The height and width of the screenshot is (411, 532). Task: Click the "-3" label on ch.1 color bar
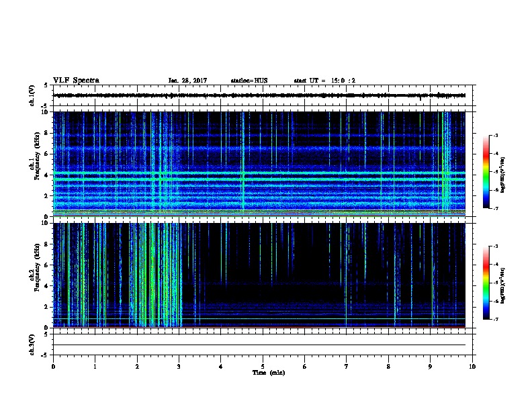[495, 135]
